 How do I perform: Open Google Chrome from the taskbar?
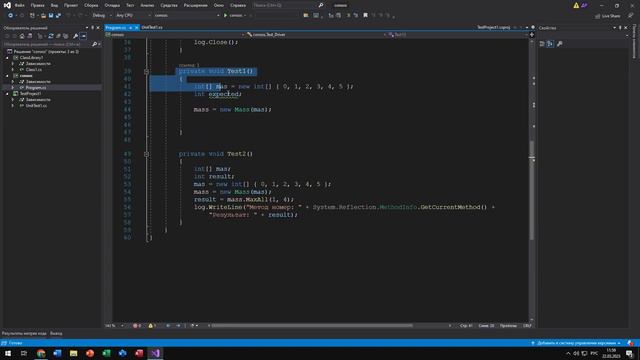point(41,353)
